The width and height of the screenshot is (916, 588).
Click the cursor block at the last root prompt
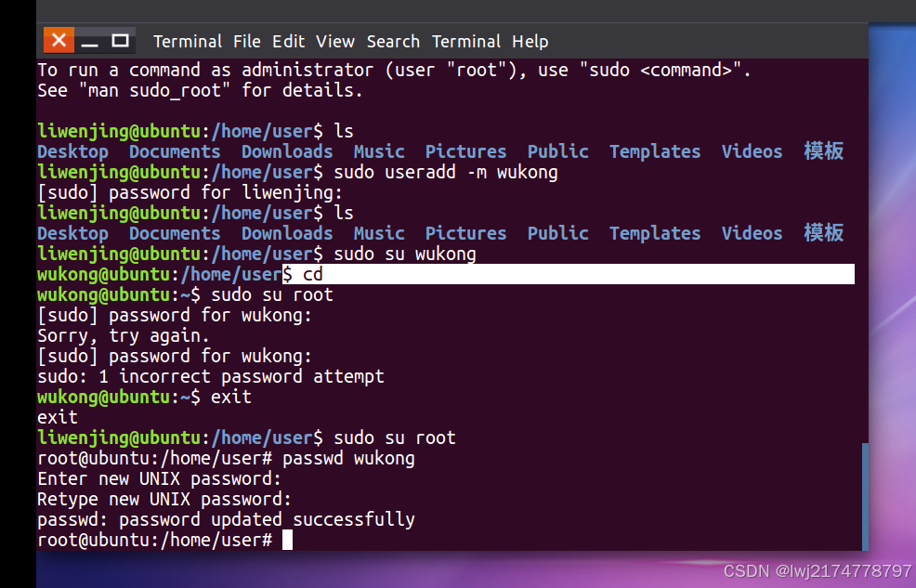[287, 540]
